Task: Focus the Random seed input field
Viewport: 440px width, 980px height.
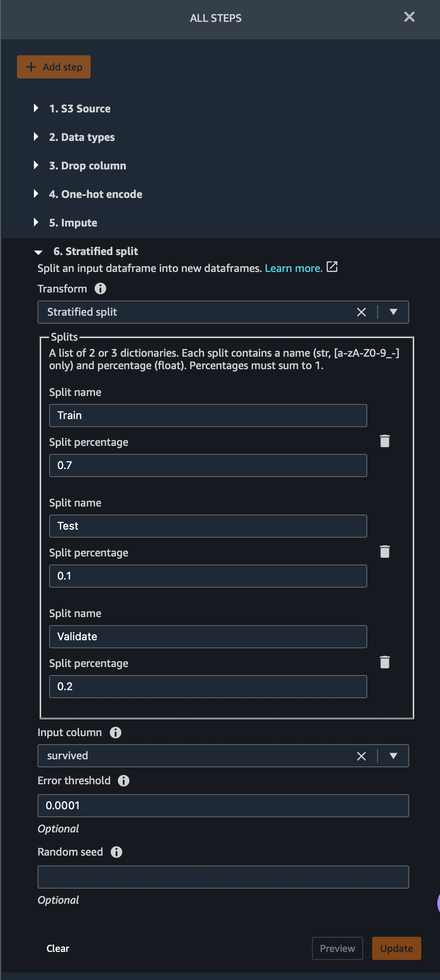Action: pos(223,877)
